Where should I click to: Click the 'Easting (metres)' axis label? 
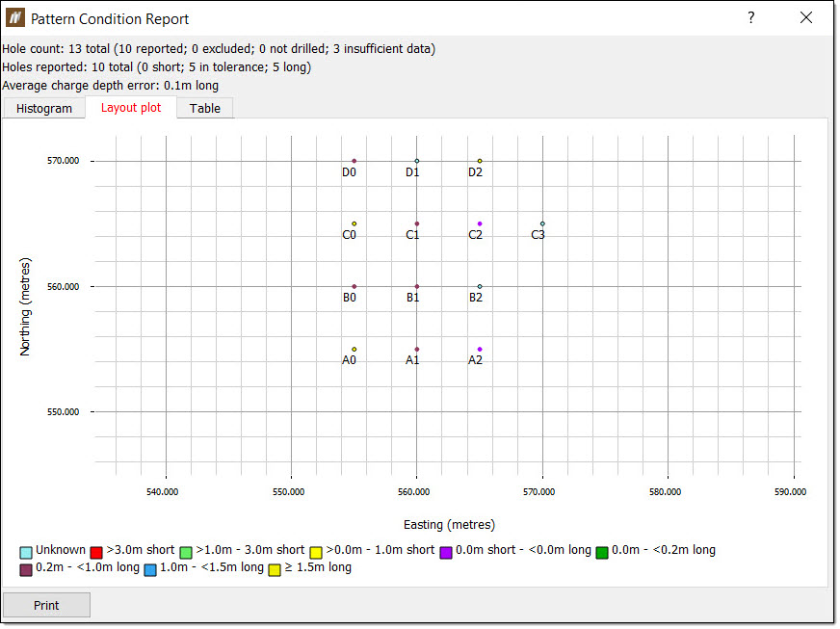pos(449,525)
